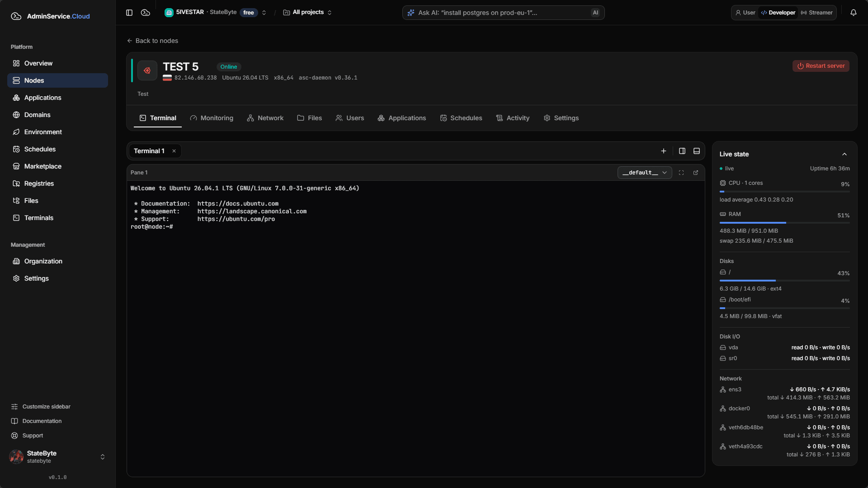Click the node IP 82.146.60.238

pos(195,78)
